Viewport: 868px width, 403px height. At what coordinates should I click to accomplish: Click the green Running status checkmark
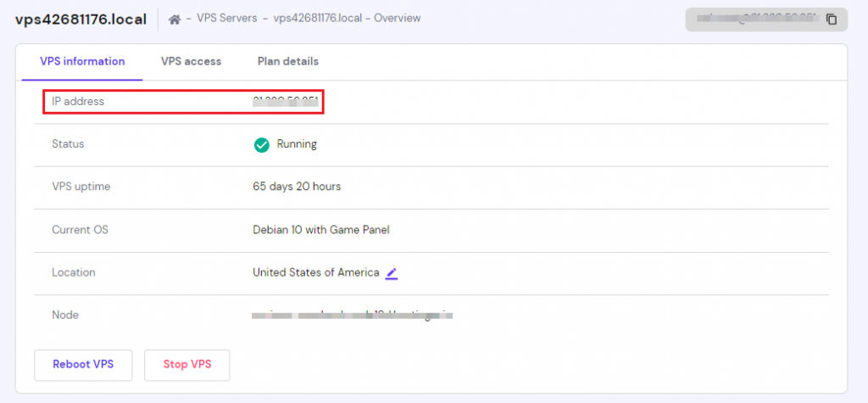pyautogui.click(x=262, y=145)
